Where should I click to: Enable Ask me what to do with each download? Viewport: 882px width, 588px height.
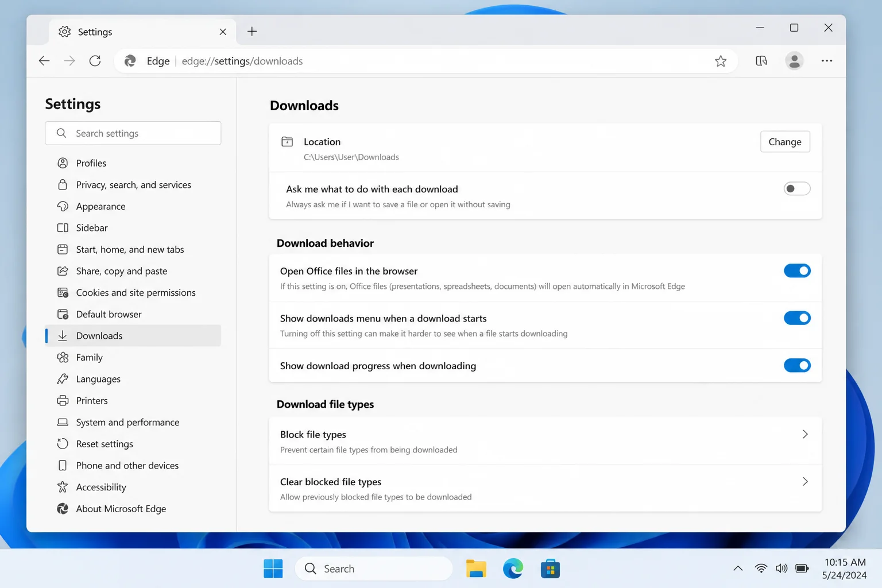(797, 188)
